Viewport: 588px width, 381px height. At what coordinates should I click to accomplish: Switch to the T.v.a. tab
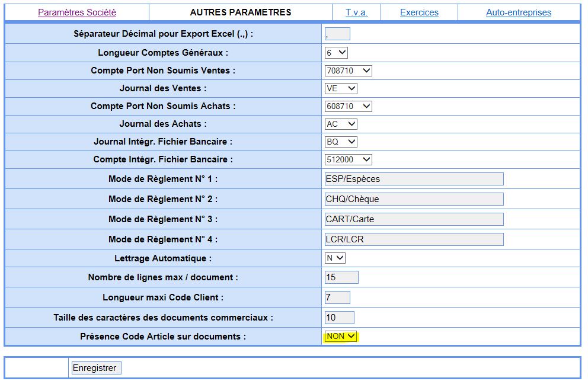pyautogui.click(x=356, y=12)
